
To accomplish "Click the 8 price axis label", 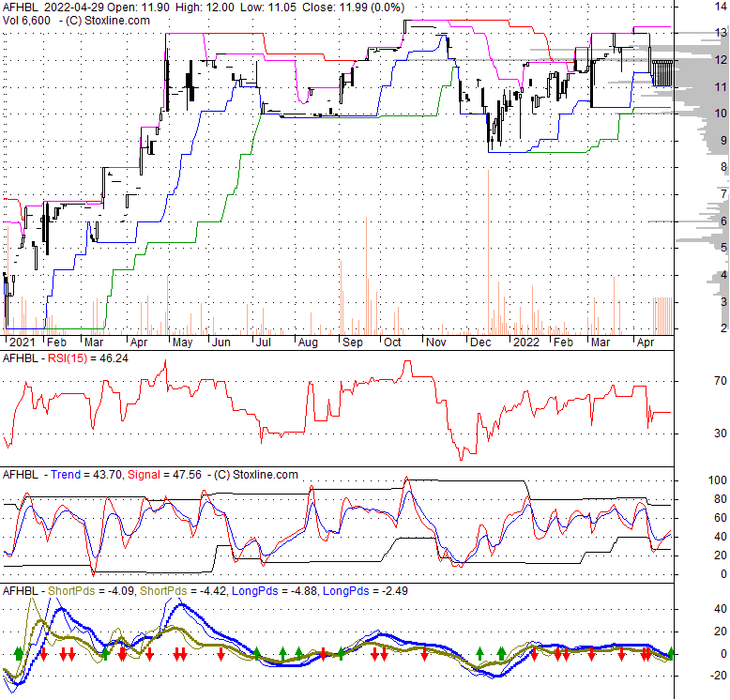I will (x=723, y=167).
